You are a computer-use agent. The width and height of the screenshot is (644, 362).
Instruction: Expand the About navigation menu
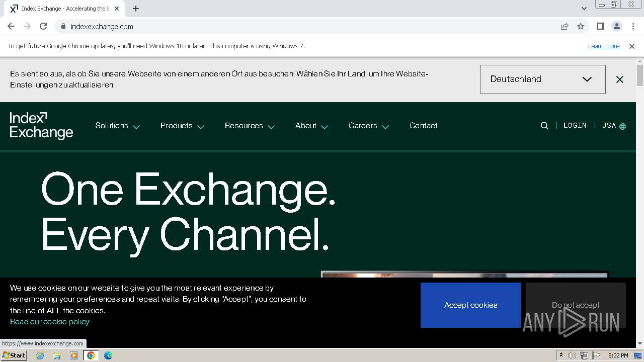311,126
